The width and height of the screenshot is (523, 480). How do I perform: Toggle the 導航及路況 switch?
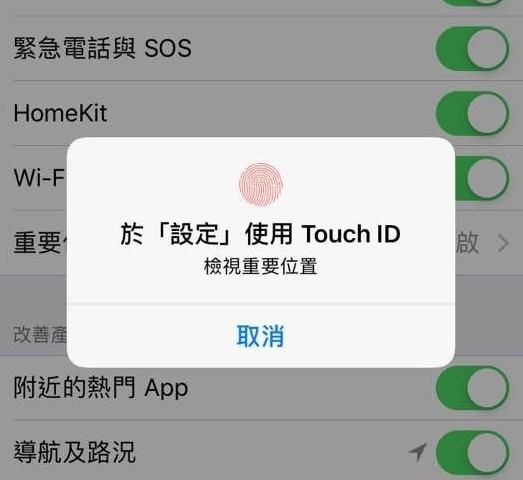pyautogui.click(x=472, y=453)
